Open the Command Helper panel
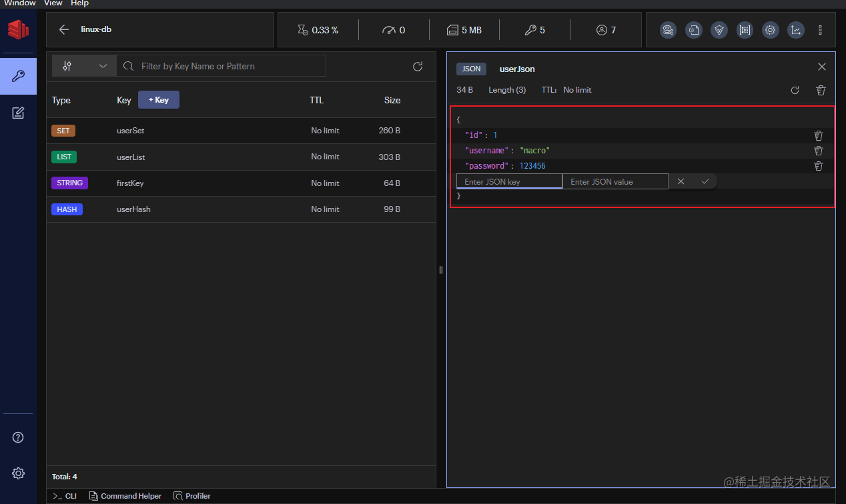The image size is (846, 504). pos(125,496)
